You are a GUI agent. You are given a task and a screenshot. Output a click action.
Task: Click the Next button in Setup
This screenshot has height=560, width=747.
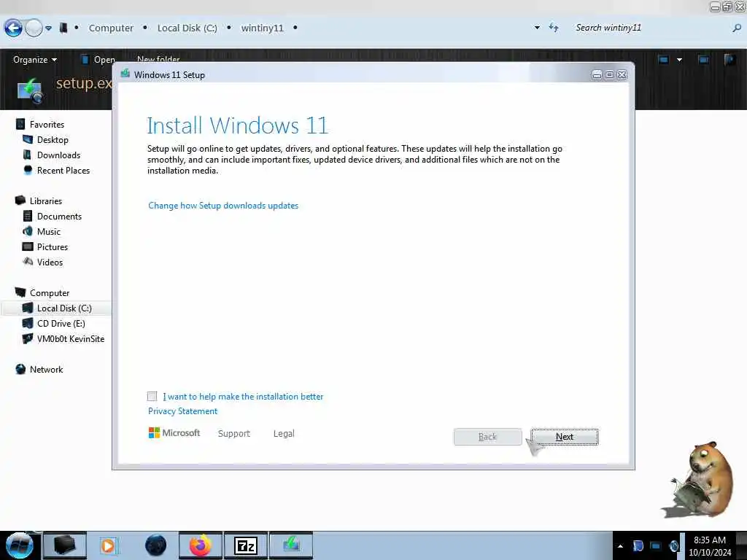coord(565,437)
